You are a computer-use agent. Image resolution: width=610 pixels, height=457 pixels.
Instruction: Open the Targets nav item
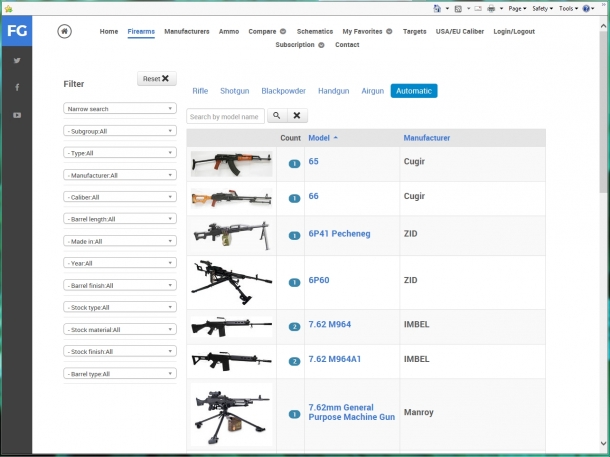414,32
